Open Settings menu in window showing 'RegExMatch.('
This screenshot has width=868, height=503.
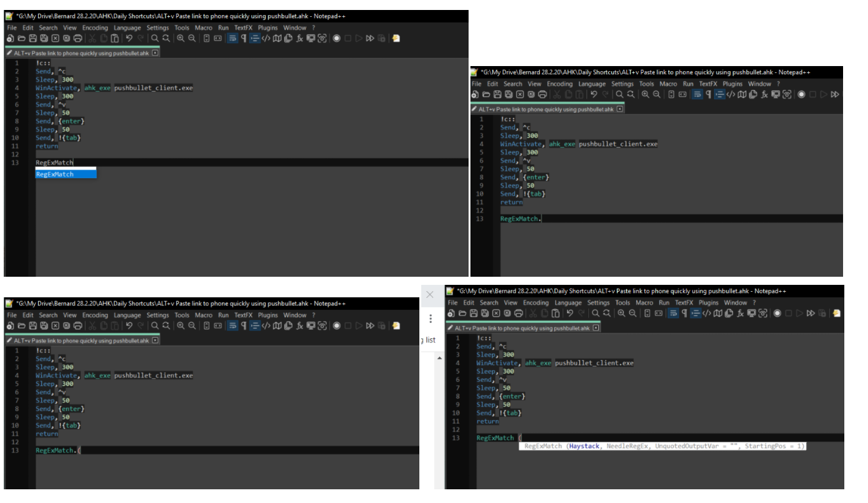point(158,315)
